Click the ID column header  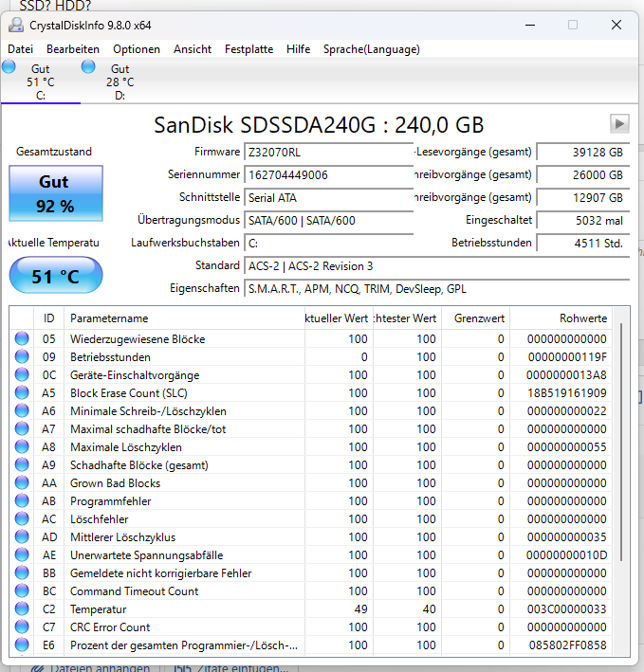(49, 318)
